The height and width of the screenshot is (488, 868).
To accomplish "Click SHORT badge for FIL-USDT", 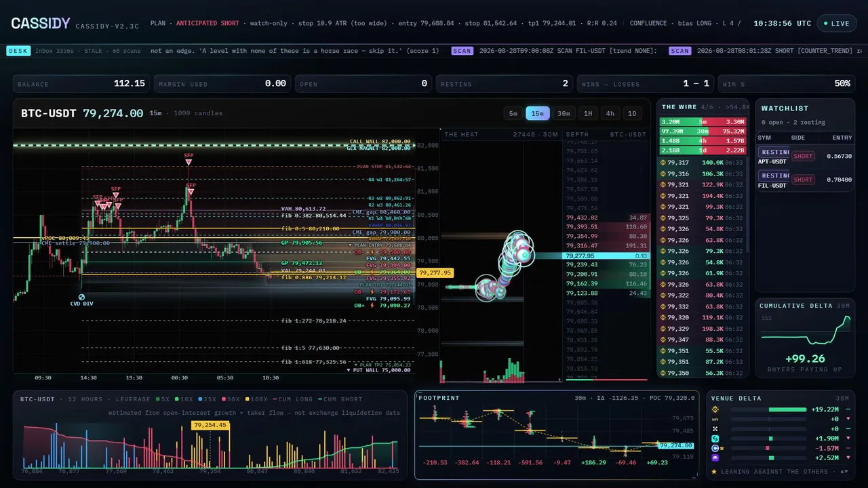I will (x=803, y=180).
